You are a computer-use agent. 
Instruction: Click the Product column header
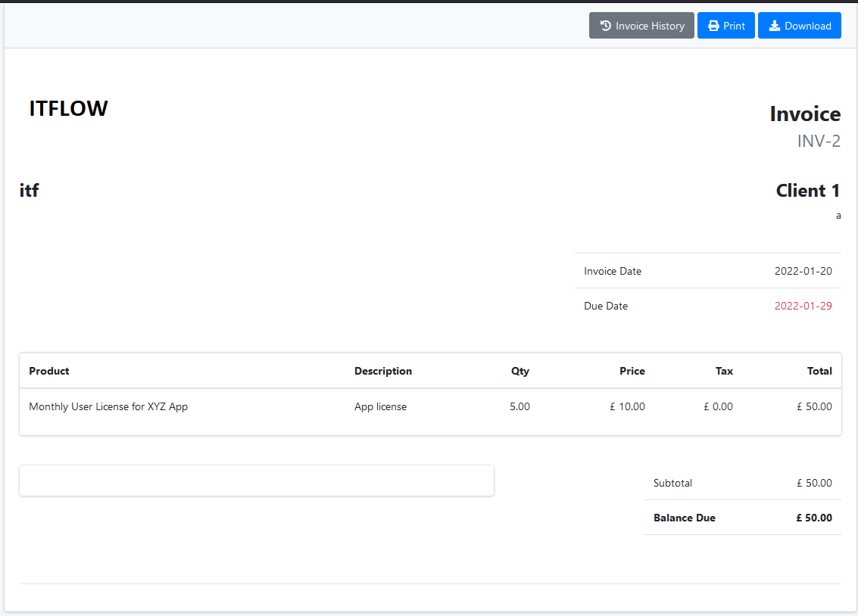(49, 371)
